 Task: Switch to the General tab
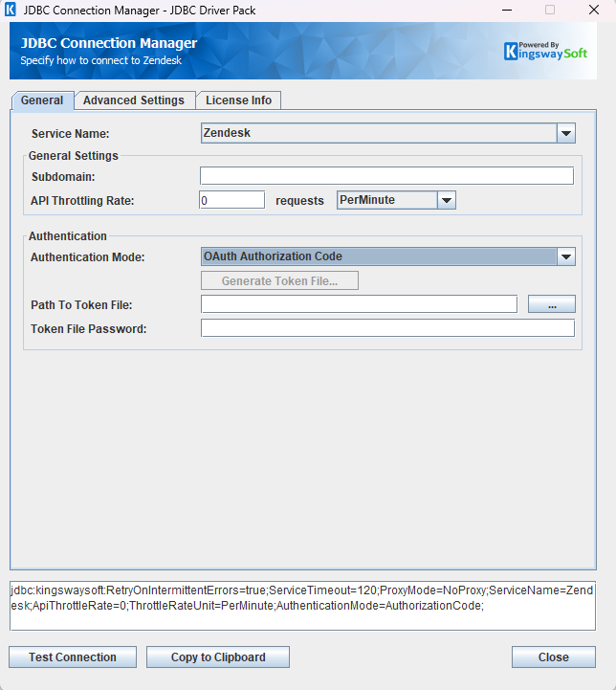click(x=42, y=100)
